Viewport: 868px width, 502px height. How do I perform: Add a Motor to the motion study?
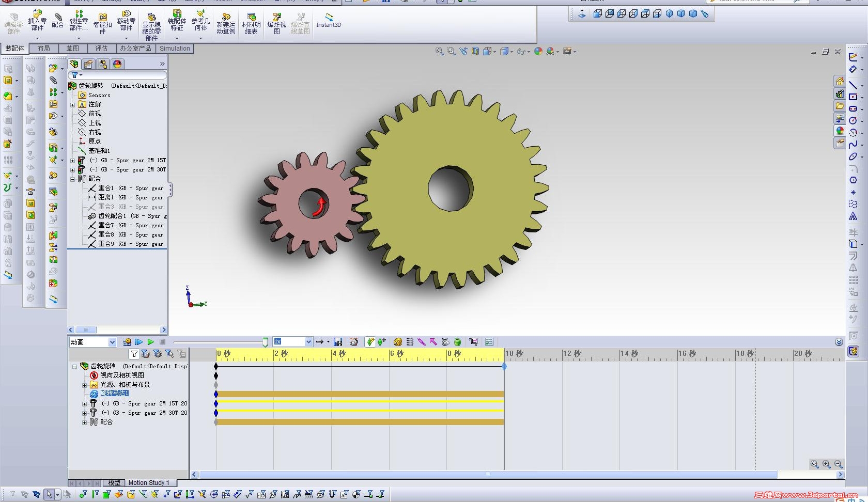click(398, 342)
